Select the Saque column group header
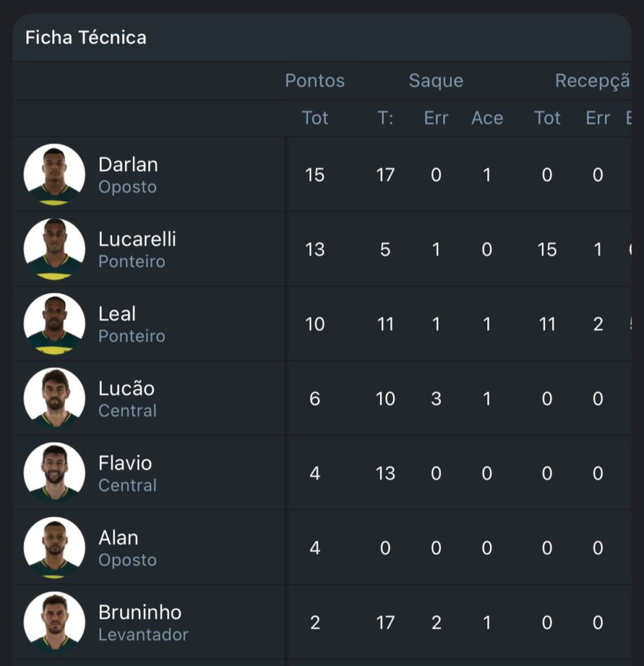Screen dimensions: 644x666 tap(436, 81)
